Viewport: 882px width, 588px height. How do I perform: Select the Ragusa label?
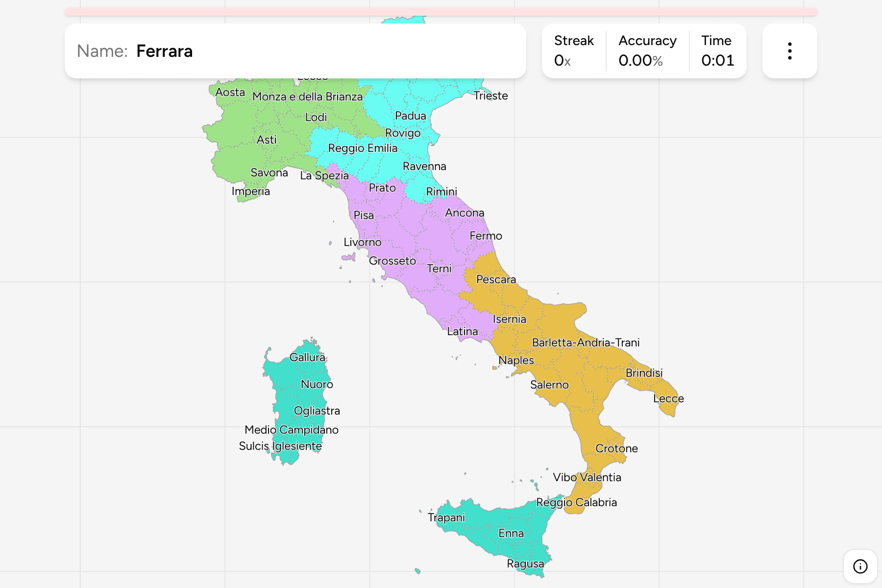point(525,563)
